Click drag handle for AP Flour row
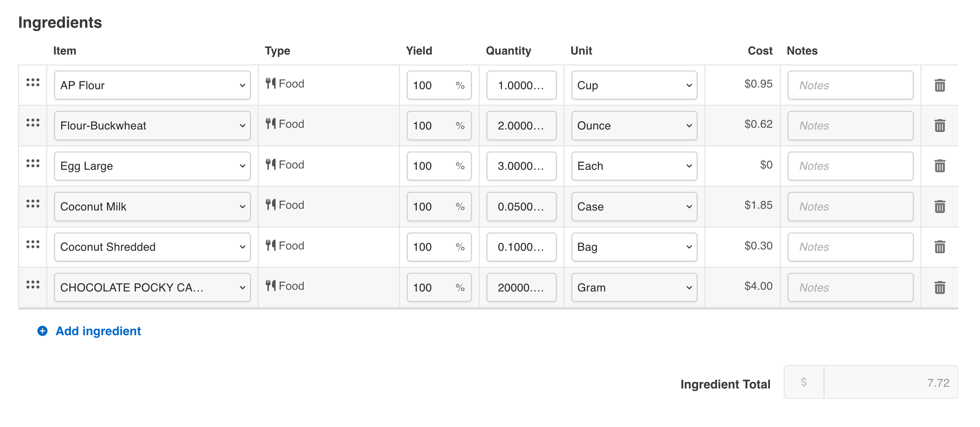This screenshot has width=980, height=427. (33, 82)
